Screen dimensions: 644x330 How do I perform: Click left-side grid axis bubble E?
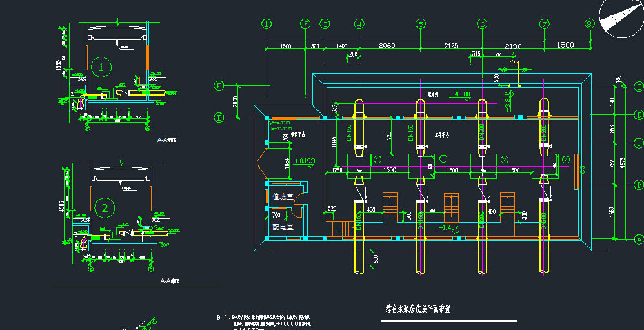coord(219,86)
